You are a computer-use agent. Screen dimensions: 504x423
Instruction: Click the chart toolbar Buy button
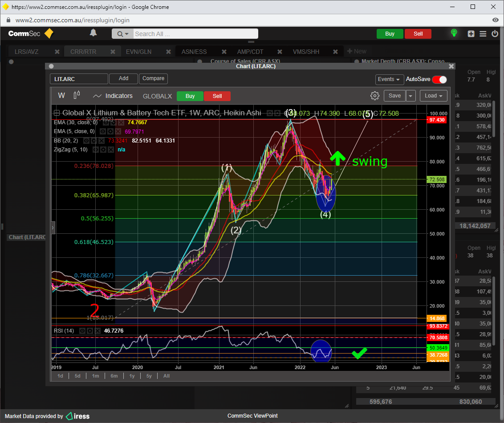(190, 96)
